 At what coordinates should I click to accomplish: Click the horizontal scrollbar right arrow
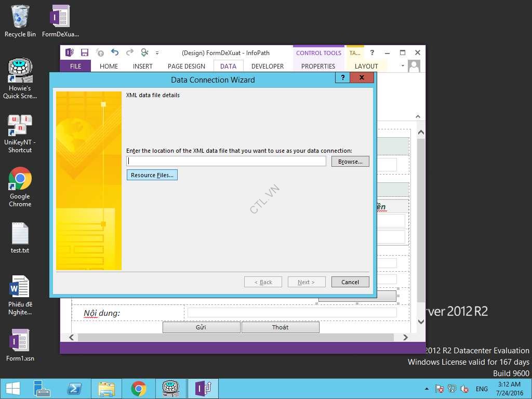tap(405, 337)
